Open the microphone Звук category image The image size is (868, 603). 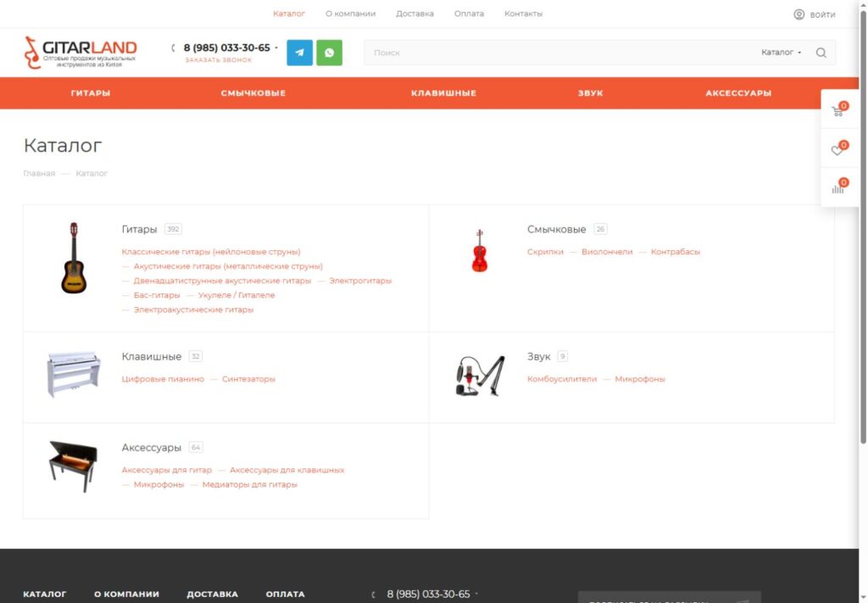[x=480, y=376]
